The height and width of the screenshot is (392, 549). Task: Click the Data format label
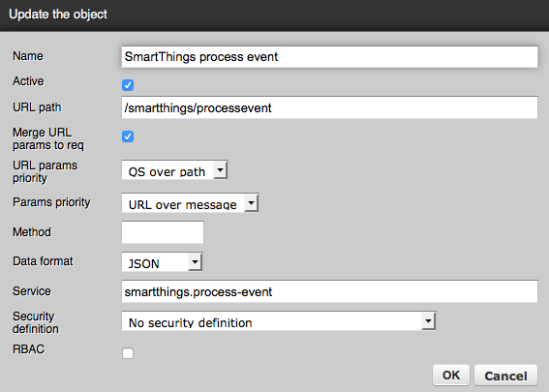(x=43, y=261)
